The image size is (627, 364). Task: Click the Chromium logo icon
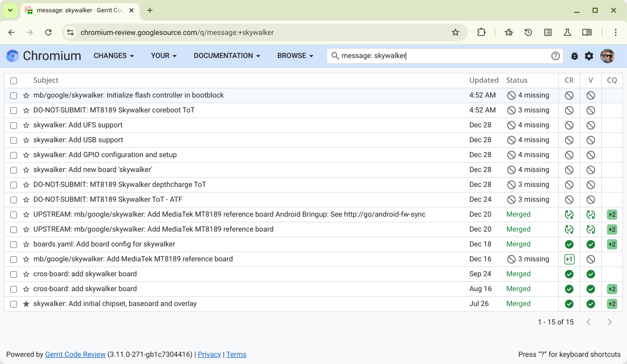coord(12,56)
